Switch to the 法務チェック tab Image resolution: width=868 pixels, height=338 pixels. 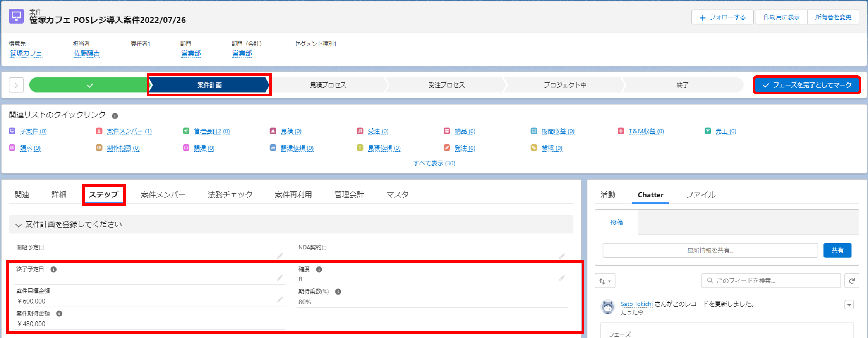point(230,194)
